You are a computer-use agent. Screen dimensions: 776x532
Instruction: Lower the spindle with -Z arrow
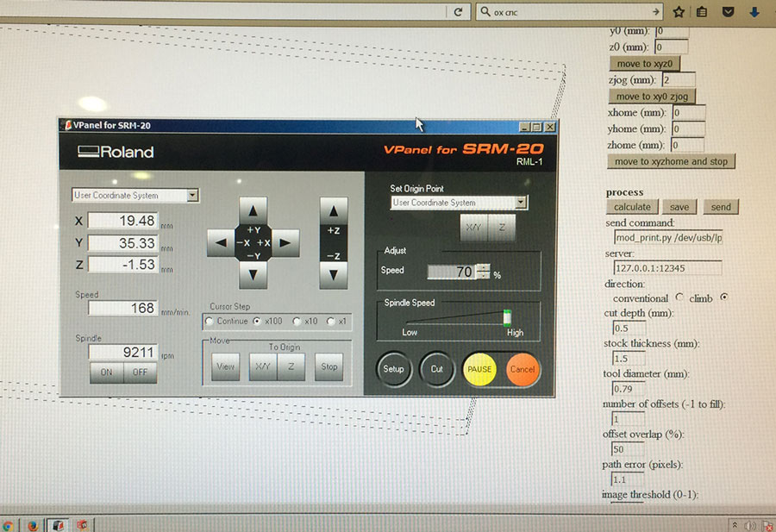pos(334,275)
